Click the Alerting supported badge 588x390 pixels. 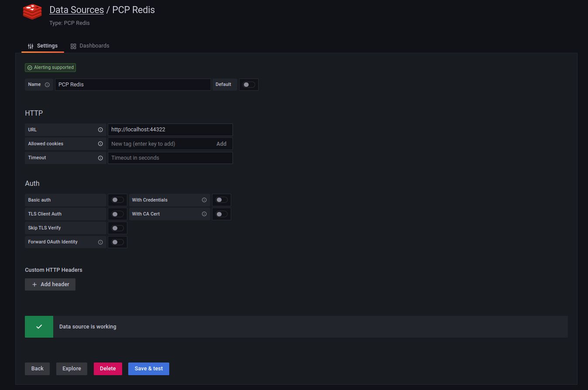pyautogui.click(x=51, y=68)
